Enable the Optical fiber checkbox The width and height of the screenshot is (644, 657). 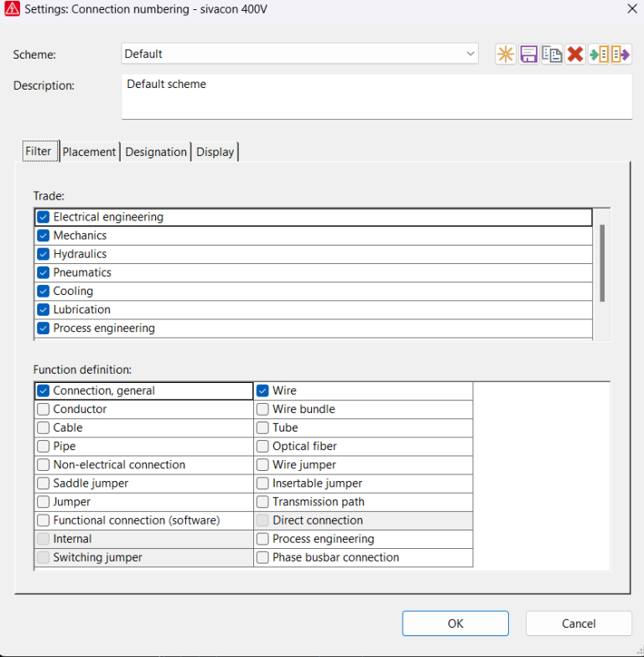[262, 446]
